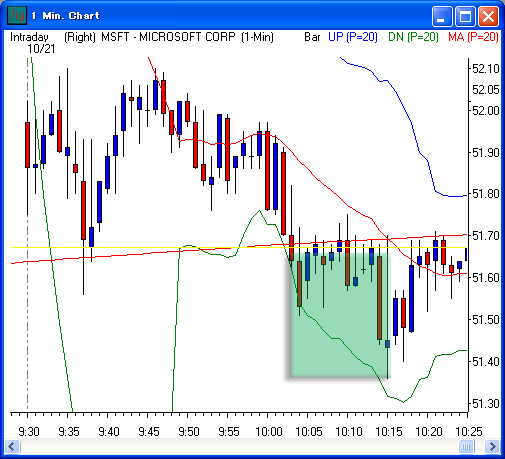Click the chart icon in title bar
Screen dimensions: 505x459
coord(17,15)
